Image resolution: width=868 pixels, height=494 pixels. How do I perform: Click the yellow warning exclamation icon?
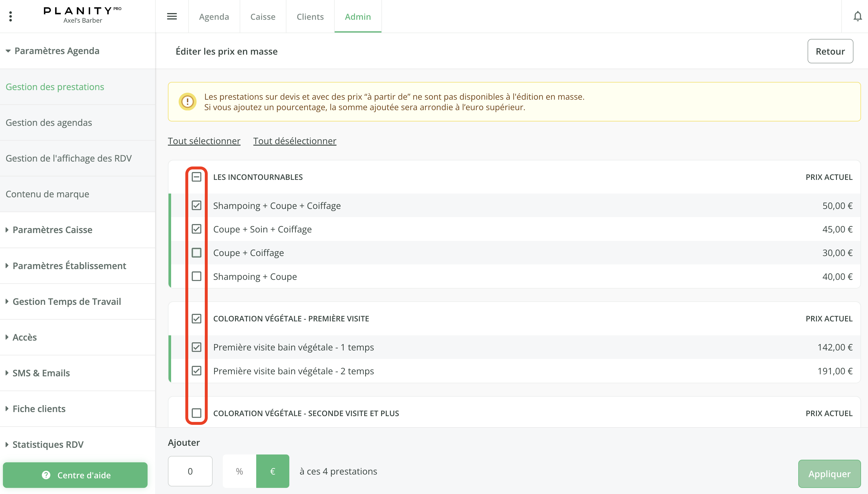[x=187, y=101]
